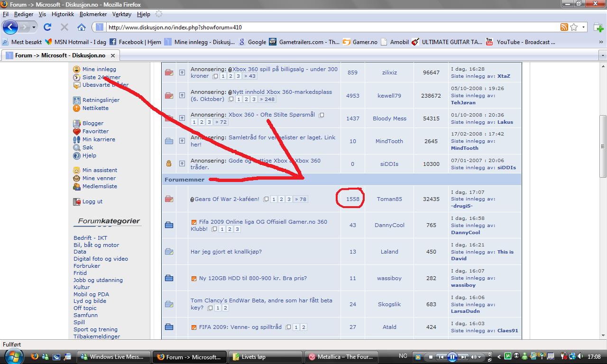
Task: Click the URL address field
Action: pyautogui.click(x=332, y=27)
